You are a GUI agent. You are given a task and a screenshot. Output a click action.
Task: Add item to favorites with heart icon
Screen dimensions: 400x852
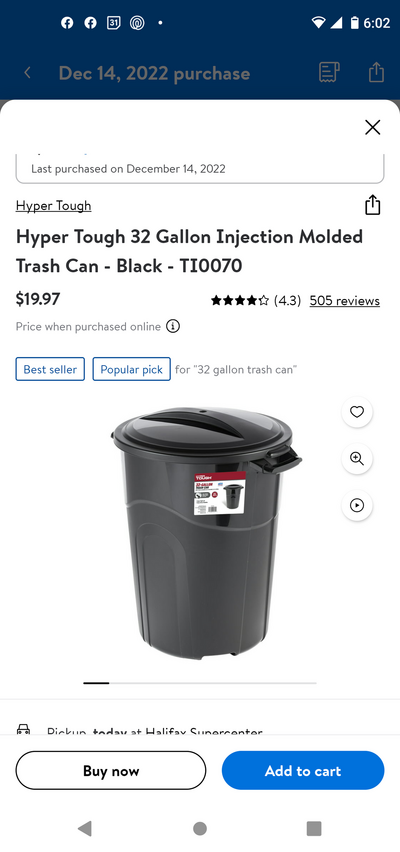tap(357, 412)
